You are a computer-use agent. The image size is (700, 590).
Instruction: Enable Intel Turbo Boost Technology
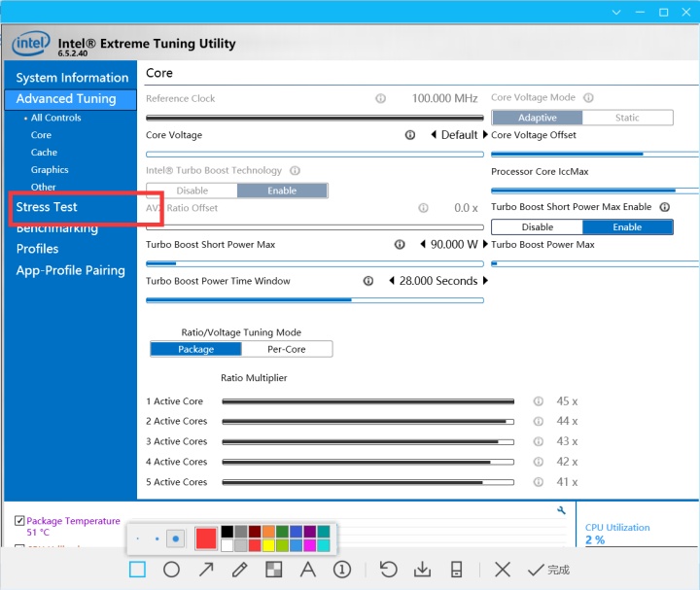[x=282, y=191]
